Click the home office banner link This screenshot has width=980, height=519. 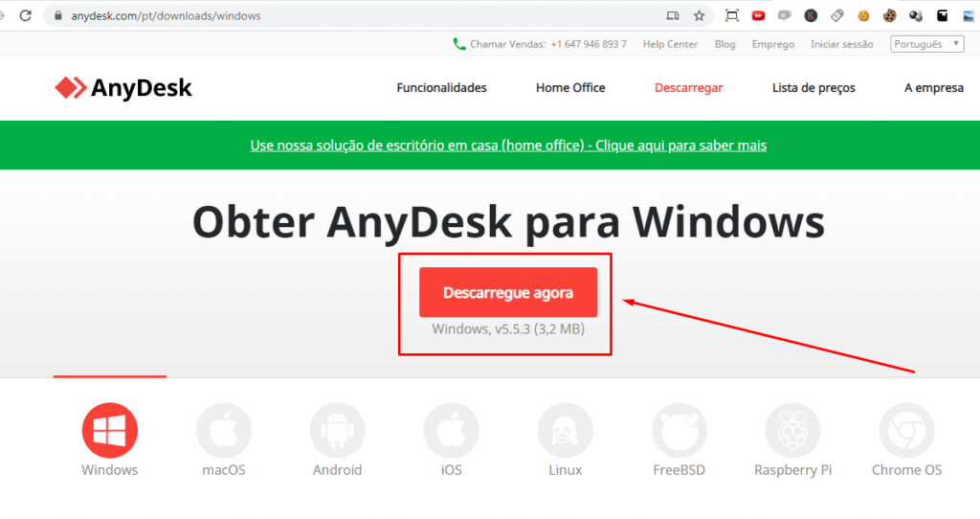pyautogui.click(x=508, y=145)
